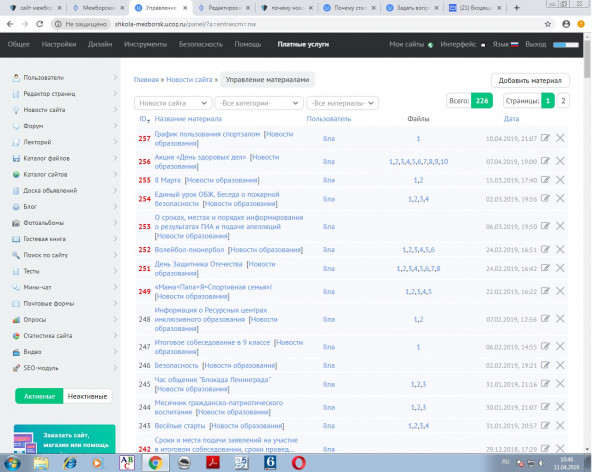Open Платные услуги menu

[x=303, y=44]
